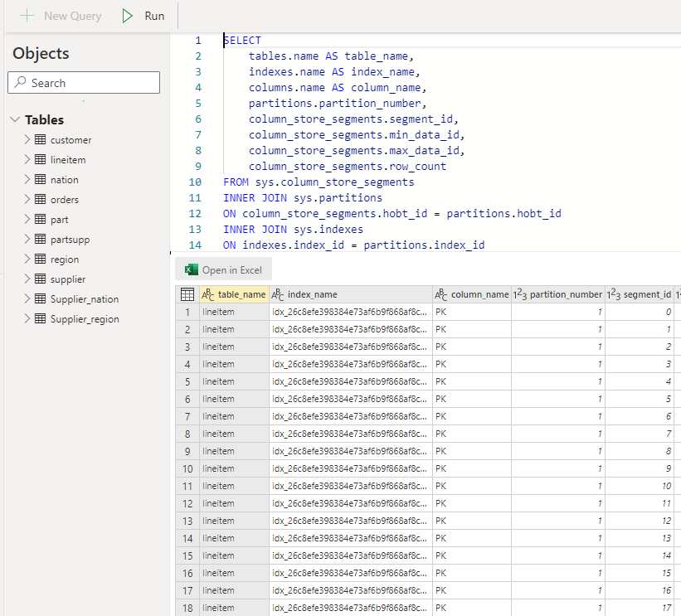Expand the customer table node

[x=27, y=139]
